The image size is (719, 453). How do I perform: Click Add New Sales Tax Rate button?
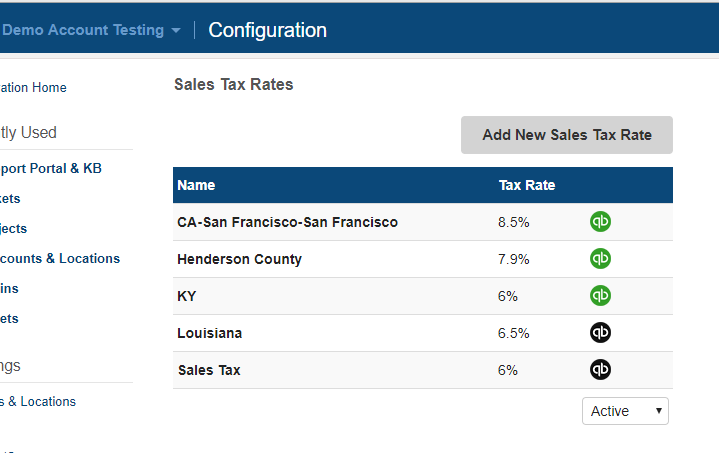(566, 135)
